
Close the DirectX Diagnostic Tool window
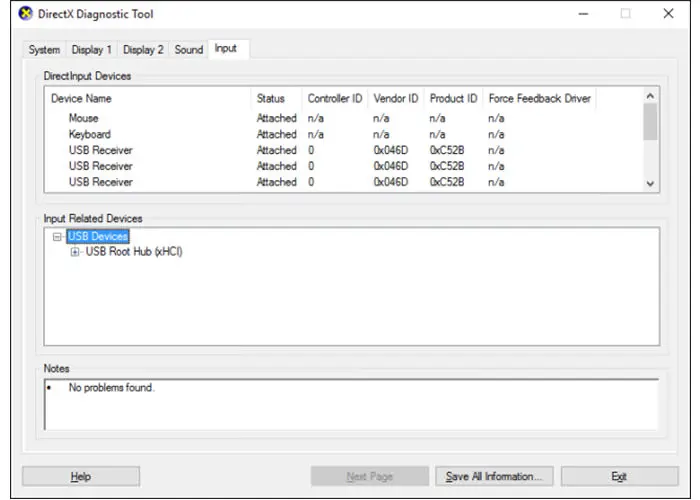668,14
